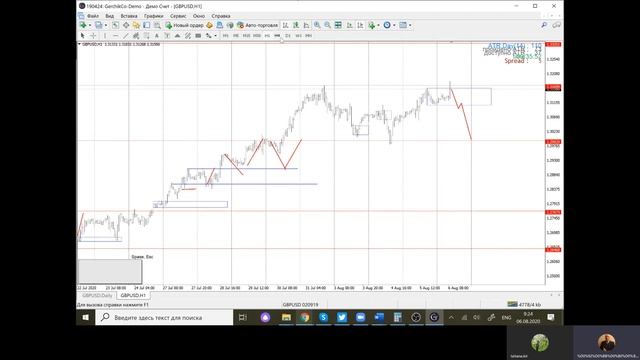Open the Вставка menu
The height and width of the screenshot is (360, 640).
[129, 16]
